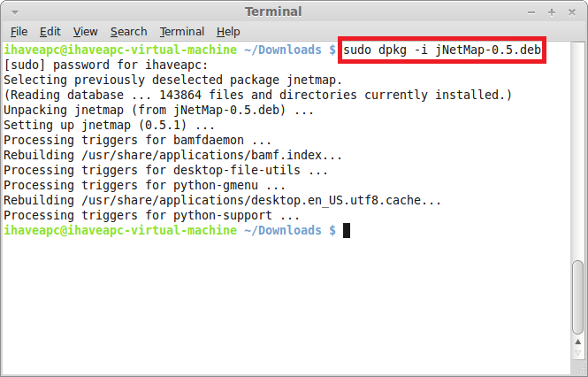Click the Terminal title bar text

point(273,12)
